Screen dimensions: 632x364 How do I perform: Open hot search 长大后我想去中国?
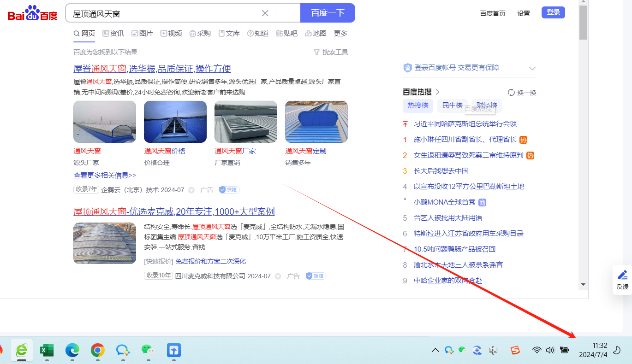click(441, 171)
